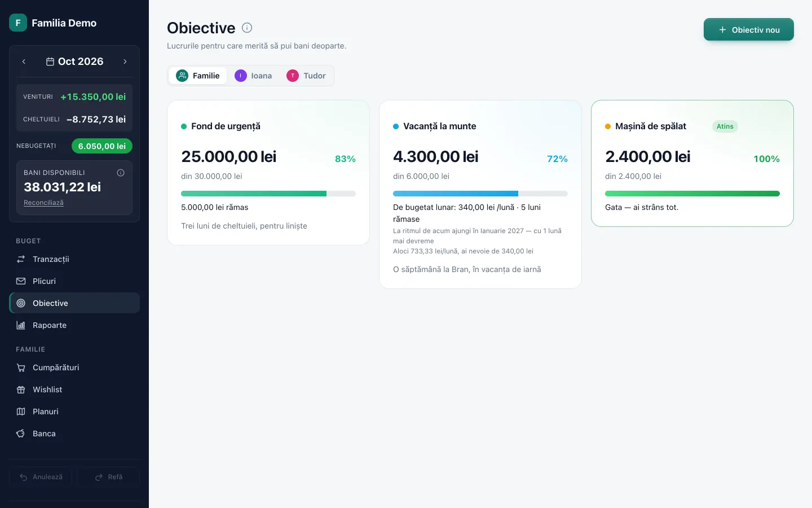This screenshot has height=508, width=812.
Task: Open the Mașină de spălat goal title
Action: click(x=651, y=126)
